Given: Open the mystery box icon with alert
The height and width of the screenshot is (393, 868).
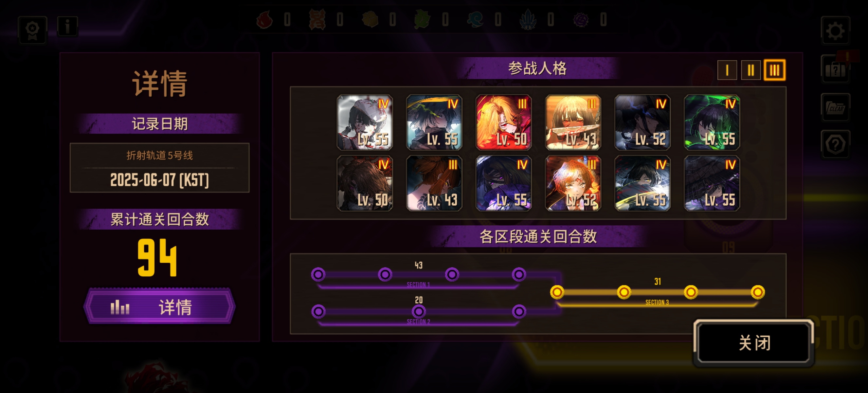Looking at the screenshot, I should [835, 69].
